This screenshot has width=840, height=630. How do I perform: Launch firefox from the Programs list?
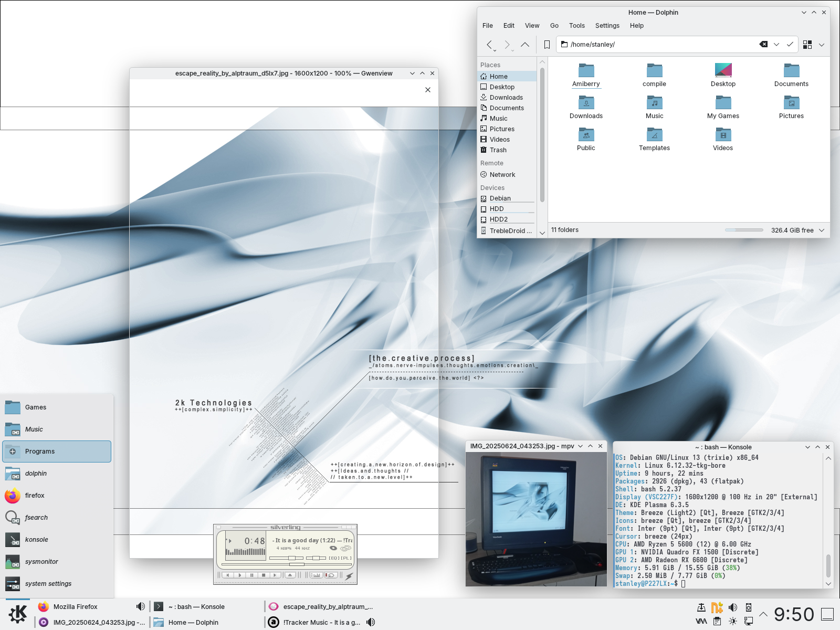[x=57, y=496]
